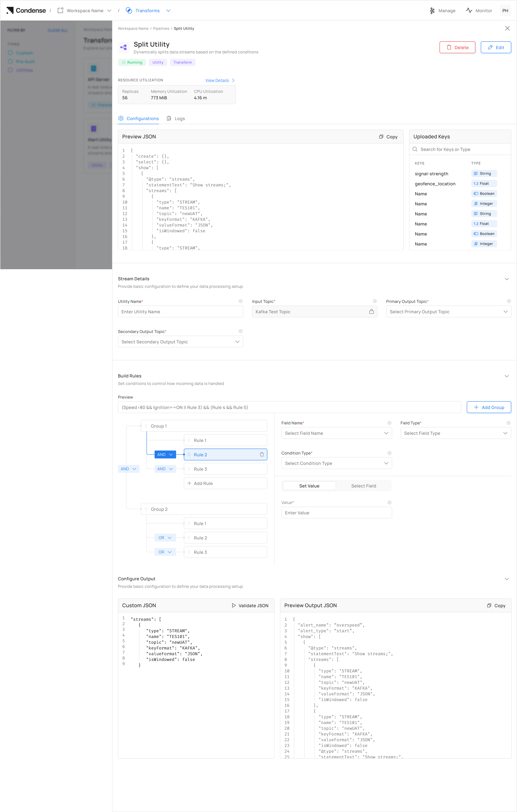Click the Copy icon in Preview JSON

(381, 137)
